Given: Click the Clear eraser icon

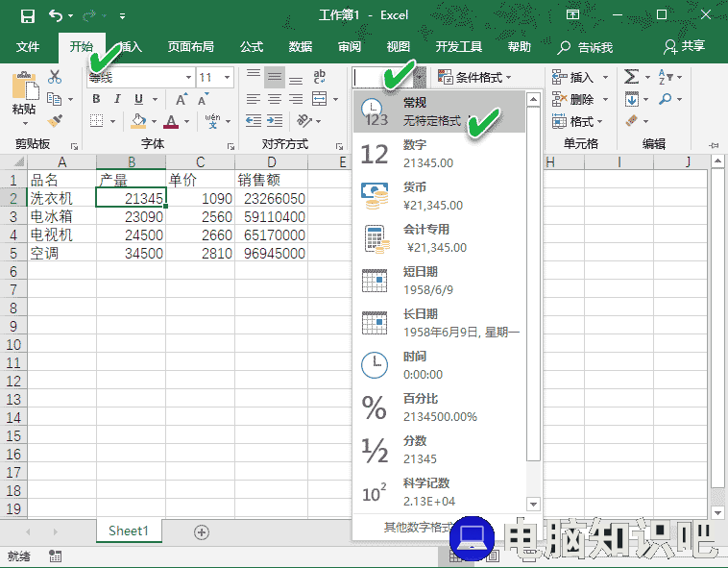Looking at the screenshot, I should point(632,121).
